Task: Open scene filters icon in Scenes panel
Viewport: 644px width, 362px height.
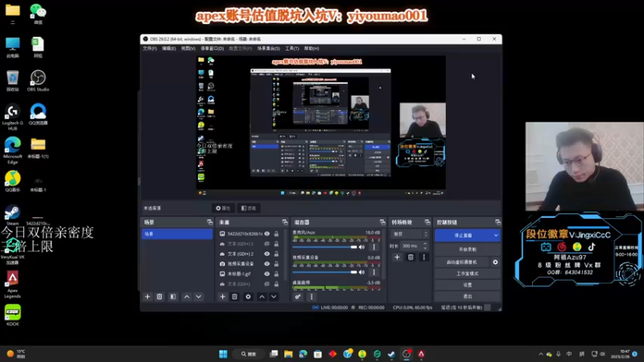Action: [x=173, y=297]
